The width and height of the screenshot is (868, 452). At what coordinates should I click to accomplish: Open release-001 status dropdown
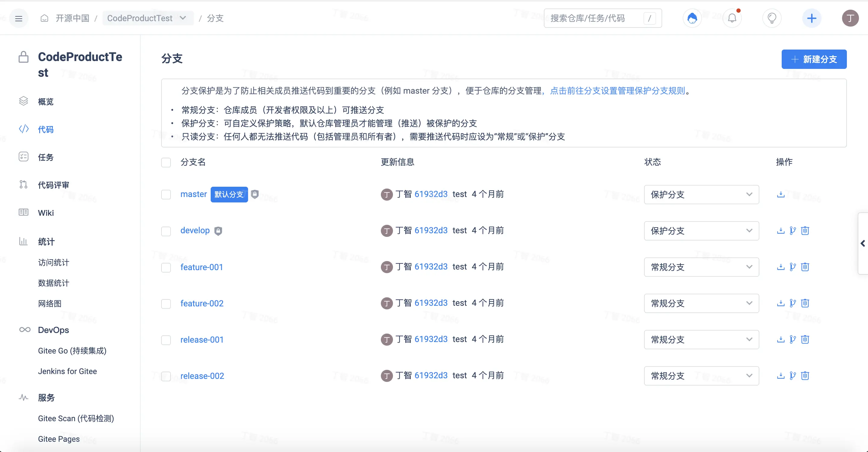pyautogui.click(x=701, y=339)
